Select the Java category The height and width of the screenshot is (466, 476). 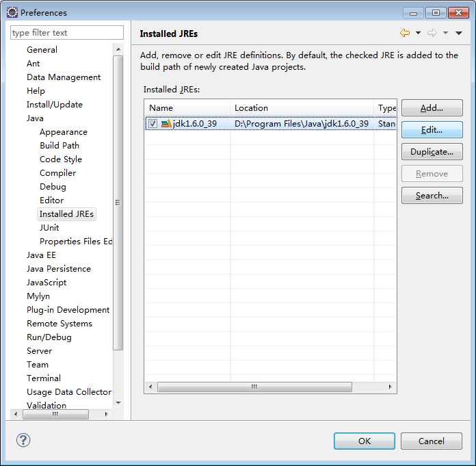[x=35, y=118]
